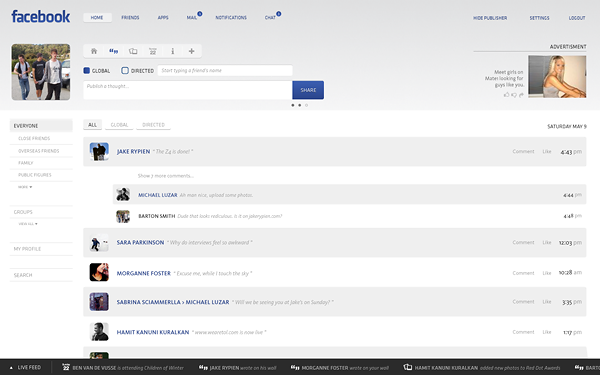The image size is (600, 375).
Task: Select Overseas Friends list
Action: (x=38, y=151)
